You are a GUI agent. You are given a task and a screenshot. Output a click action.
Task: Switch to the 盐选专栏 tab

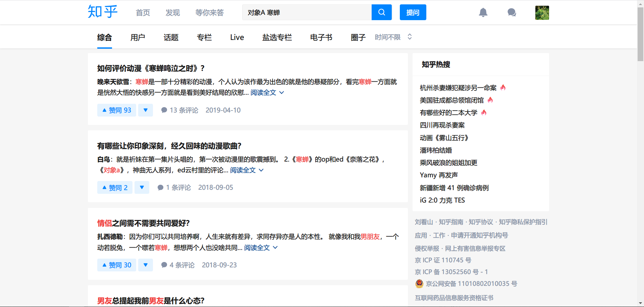click(x=277, y=37)
